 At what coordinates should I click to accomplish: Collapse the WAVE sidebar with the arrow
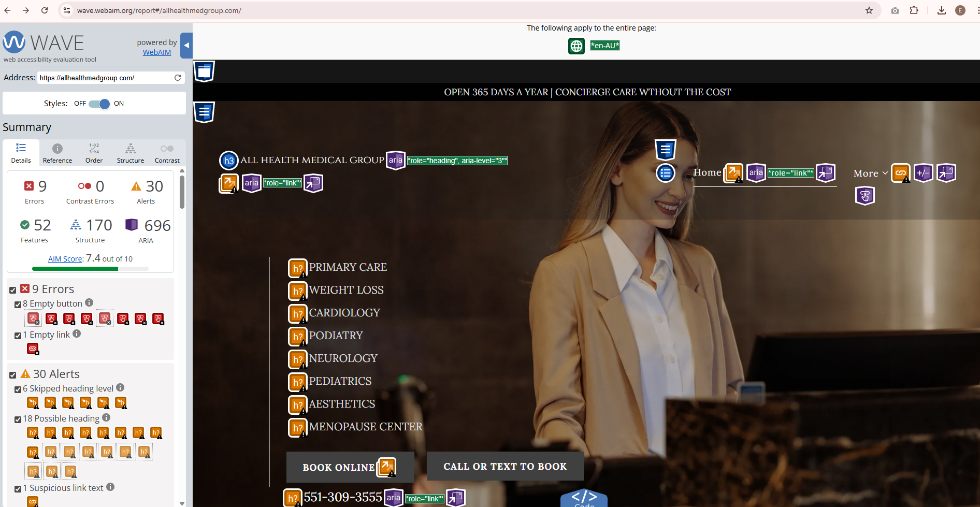(186, 45)
